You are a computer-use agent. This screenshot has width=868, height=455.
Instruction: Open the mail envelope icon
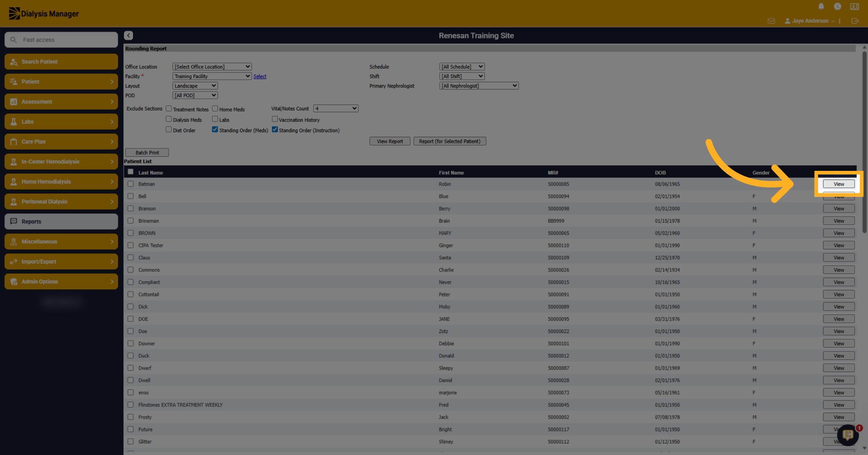(771, 21)
